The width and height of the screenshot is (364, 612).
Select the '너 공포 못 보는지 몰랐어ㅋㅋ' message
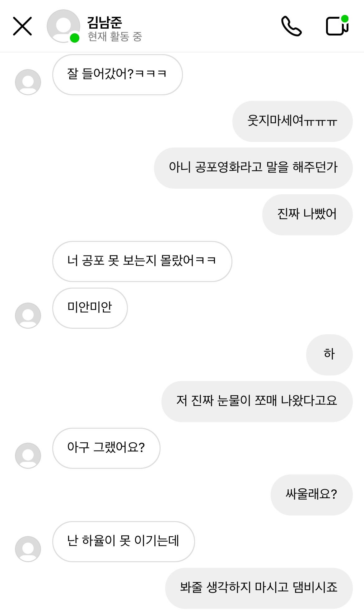(x=142, y=261)
